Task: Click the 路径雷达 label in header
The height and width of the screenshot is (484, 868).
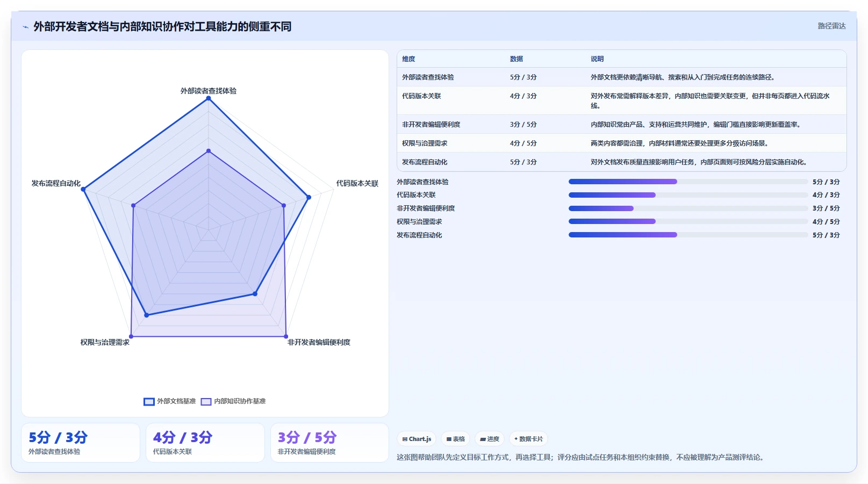Action: [831, 26]
